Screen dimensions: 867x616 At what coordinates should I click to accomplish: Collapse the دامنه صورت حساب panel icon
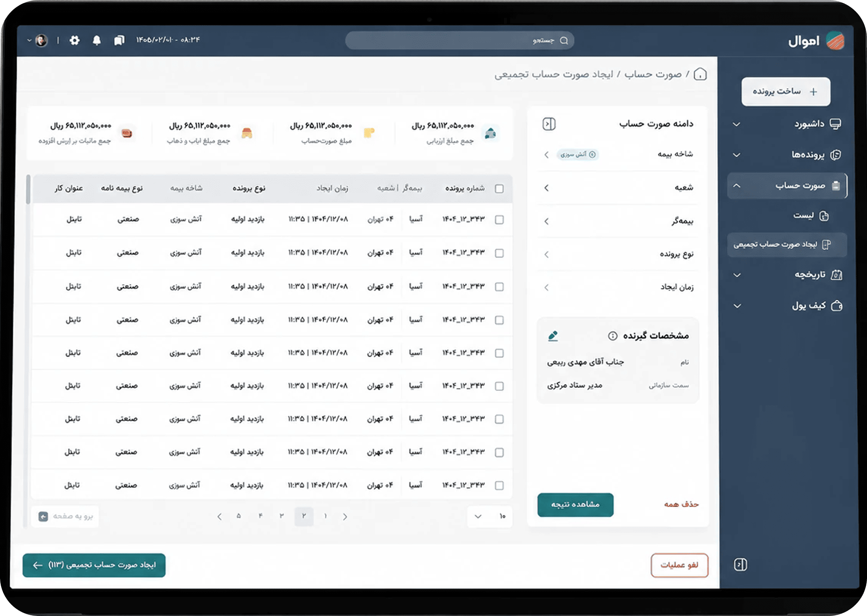tap(549, 124)
